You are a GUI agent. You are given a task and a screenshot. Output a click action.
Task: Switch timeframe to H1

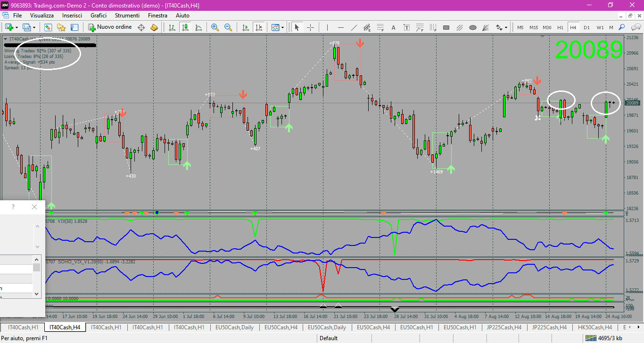point(560,27)
